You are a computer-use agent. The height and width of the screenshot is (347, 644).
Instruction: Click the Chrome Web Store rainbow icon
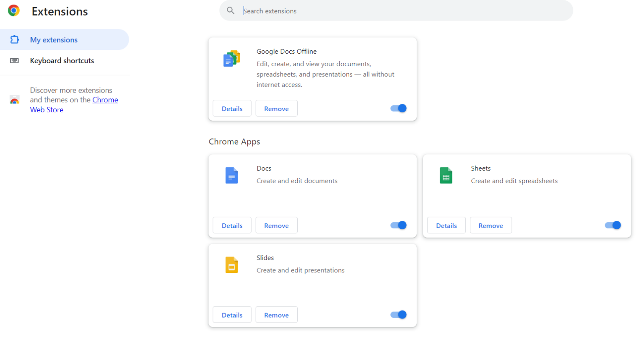pyautogui.click(x=15, y=100)
